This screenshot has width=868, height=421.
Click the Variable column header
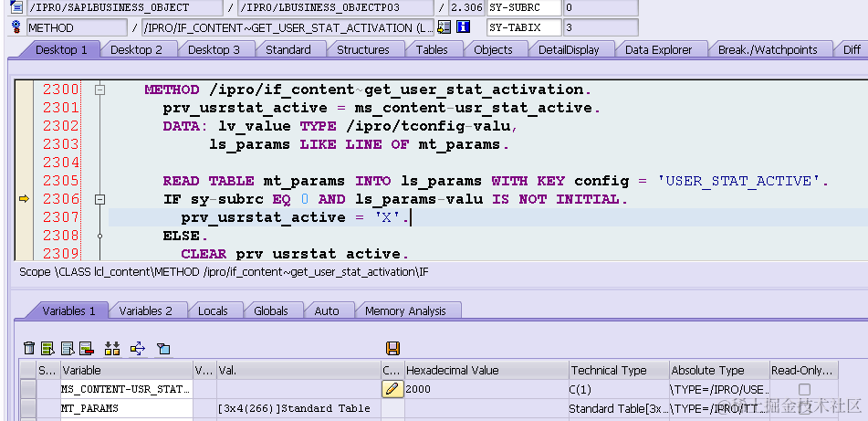point(126,370)
